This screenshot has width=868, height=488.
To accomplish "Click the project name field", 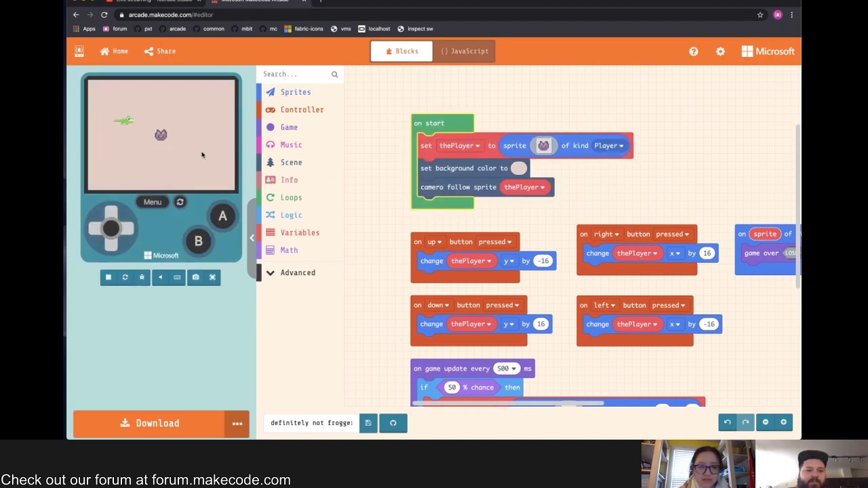I will [x=311, y=423].
